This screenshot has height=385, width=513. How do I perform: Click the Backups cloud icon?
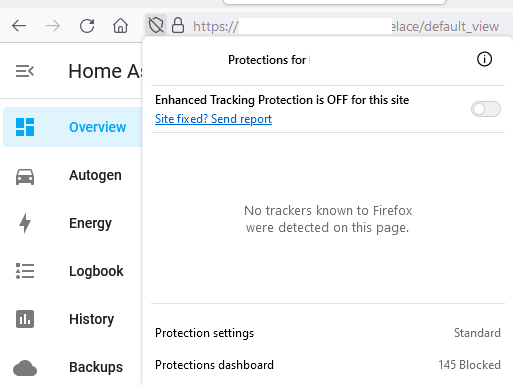pyautogui.click(x=25, y=368)
